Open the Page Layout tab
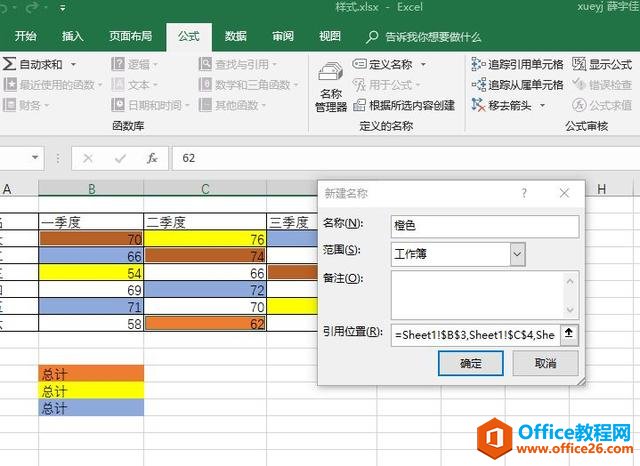 [x=130, y=36]
